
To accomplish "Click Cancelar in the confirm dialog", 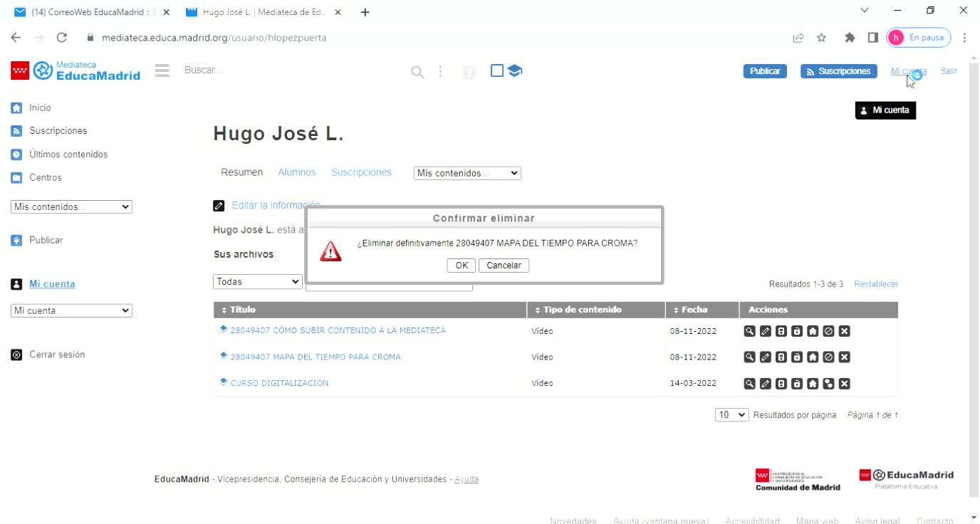I will [504, 266].
